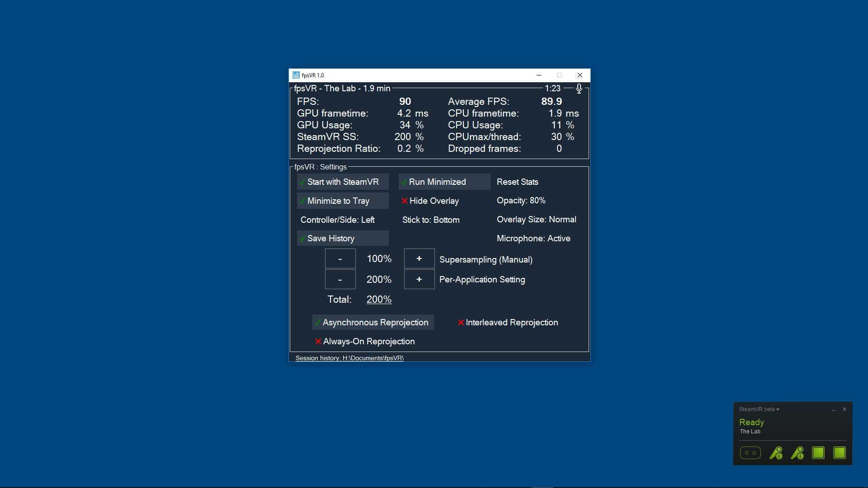
Task: Increase the Per-Application Setting value
Action: [419, 279]
